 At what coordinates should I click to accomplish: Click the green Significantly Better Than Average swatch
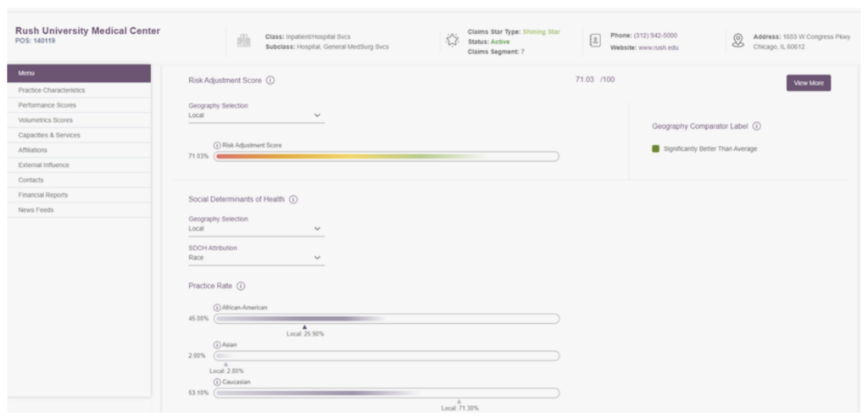pyautogui.click(x=655, y=149)
